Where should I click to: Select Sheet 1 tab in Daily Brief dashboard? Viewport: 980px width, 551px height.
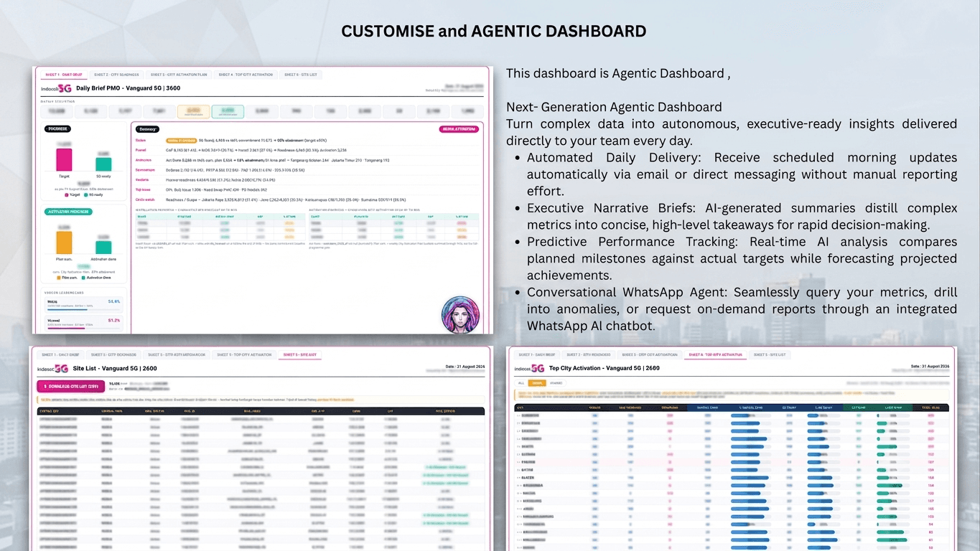pos(63,75)
